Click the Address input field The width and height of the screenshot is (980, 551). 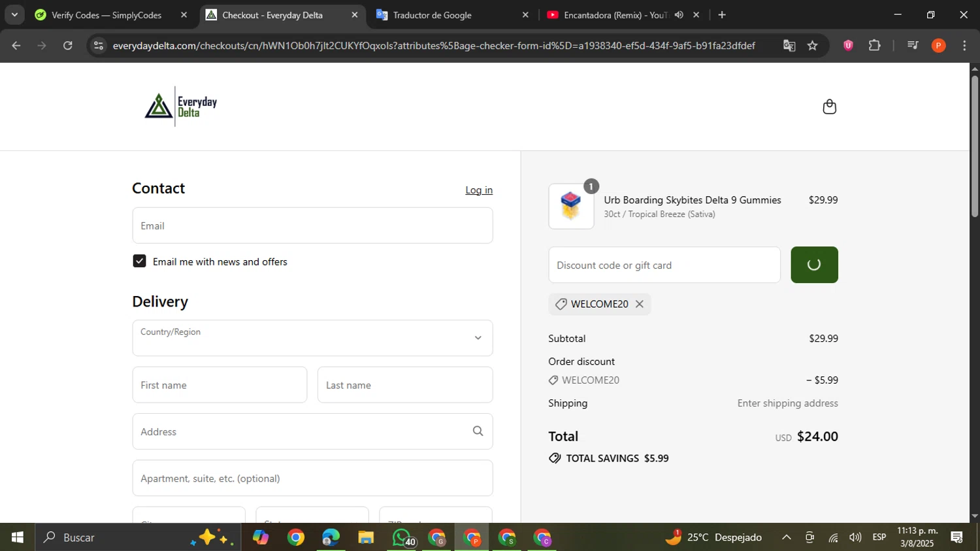coord(312,431)
